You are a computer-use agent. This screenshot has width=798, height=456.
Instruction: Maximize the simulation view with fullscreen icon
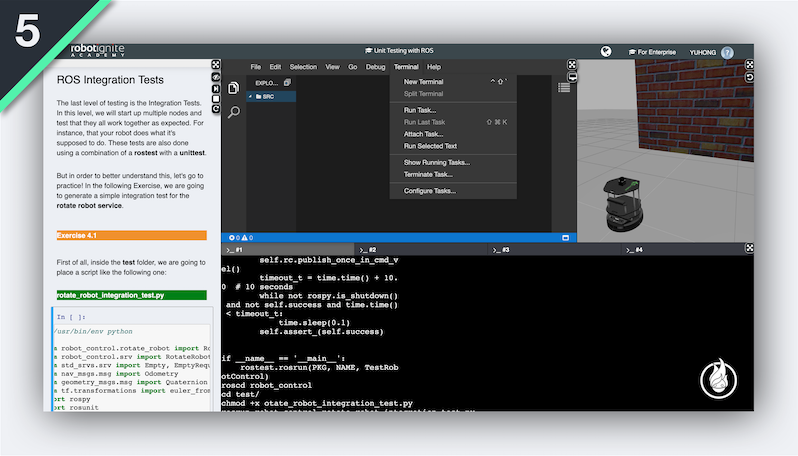749,65
